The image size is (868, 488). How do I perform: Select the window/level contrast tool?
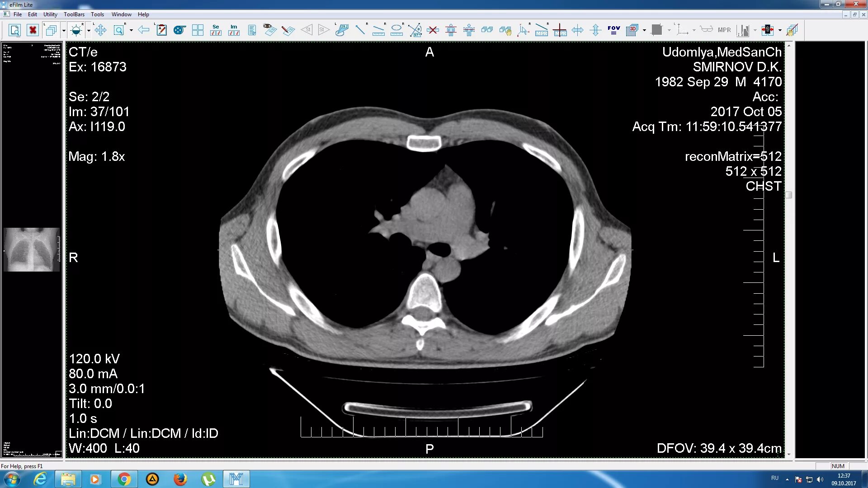coord(76,30)
